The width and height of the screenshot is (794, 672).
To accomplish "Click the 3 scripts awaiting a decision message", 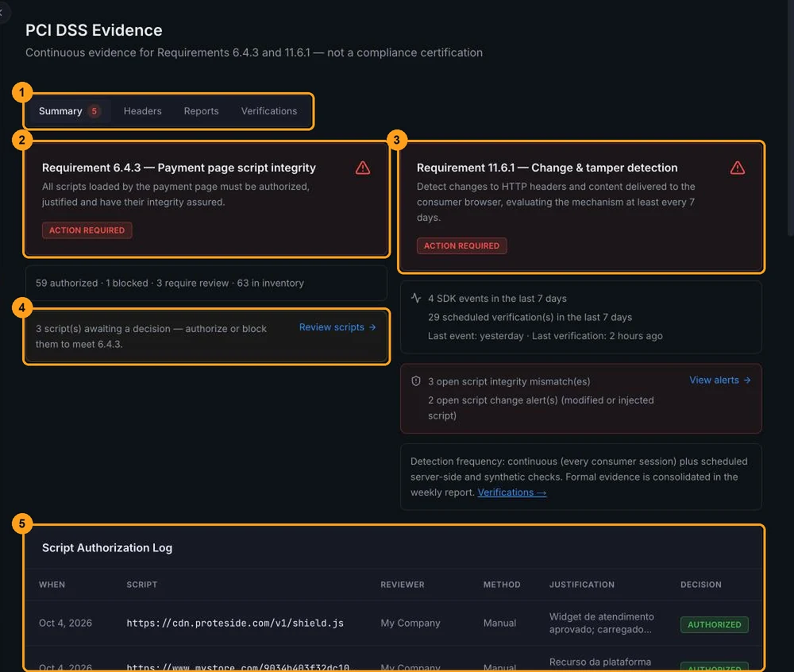I will [151, 336].
